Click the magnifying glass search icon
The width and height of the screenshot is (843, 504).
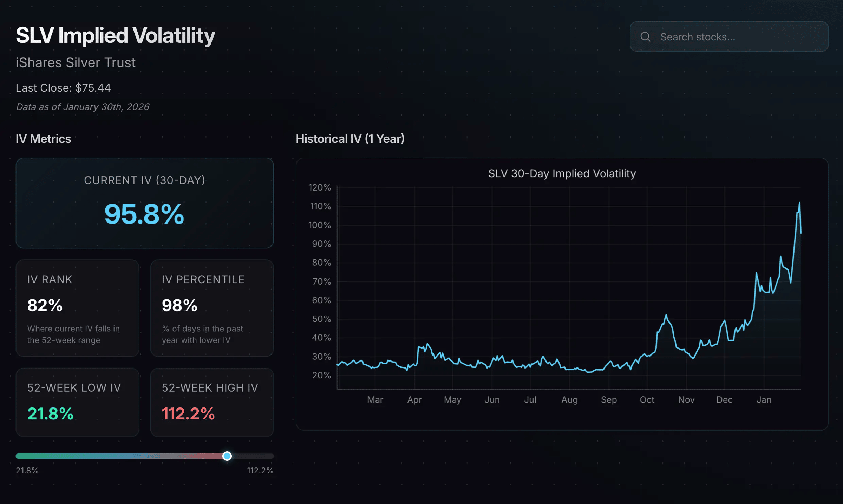click(x=645, y=37)
